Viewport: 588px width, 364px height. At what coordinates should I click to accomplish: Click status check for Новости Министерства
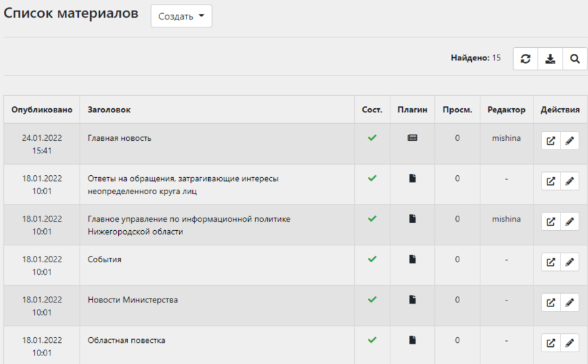coord(372,300)
